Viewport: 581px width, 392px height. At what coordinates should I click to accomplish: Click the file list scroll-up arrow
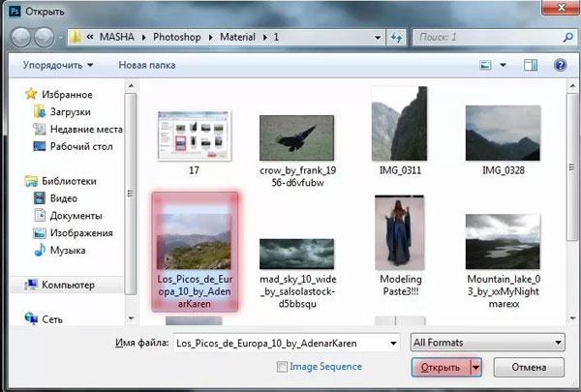coord(573,86)
